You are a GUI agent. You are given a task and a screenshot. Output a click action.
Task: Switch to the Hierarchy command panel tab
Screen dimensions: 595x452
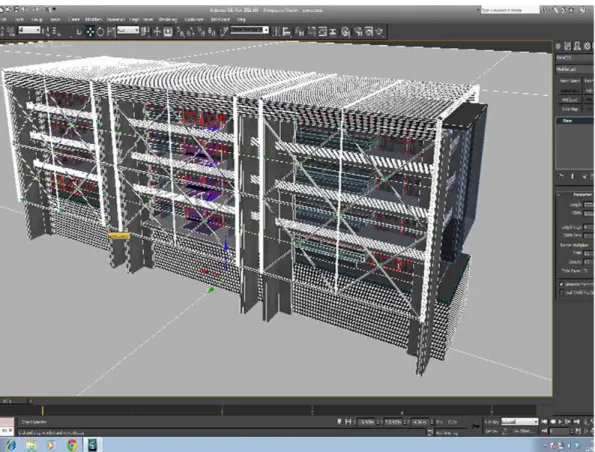pos(577,46)
